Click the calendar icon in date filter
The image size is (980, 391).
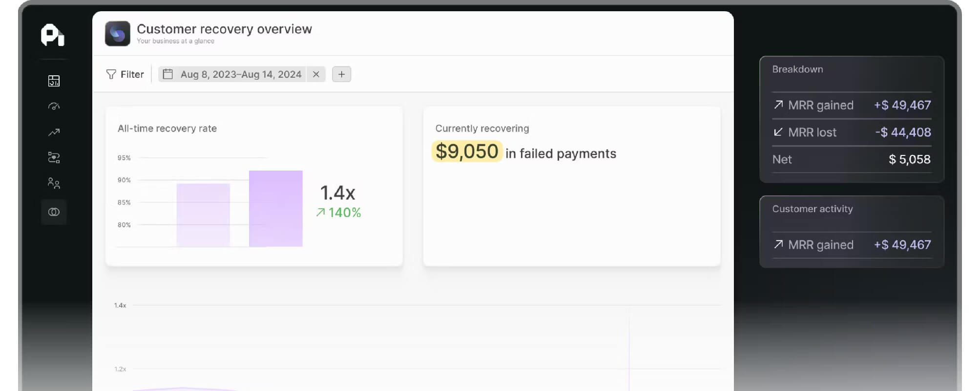pos(167,74)
